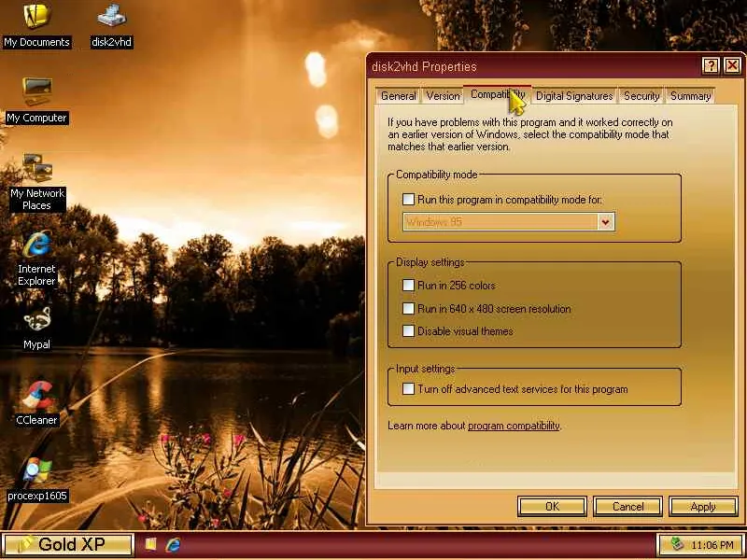Click the system tray hardware icon
This screenshot has width=747, height=560.
676,544
